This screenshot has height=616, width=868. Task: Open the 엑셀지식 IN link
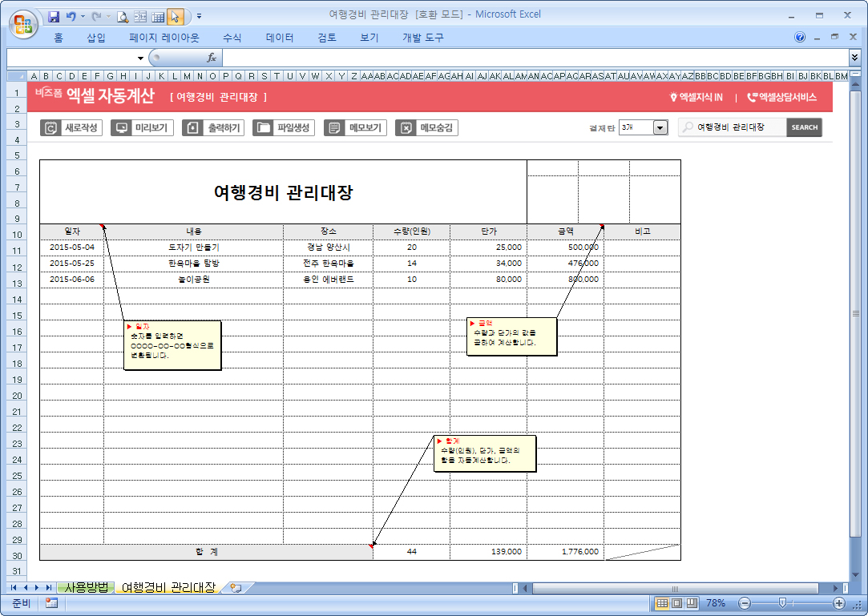pos(696,97)
